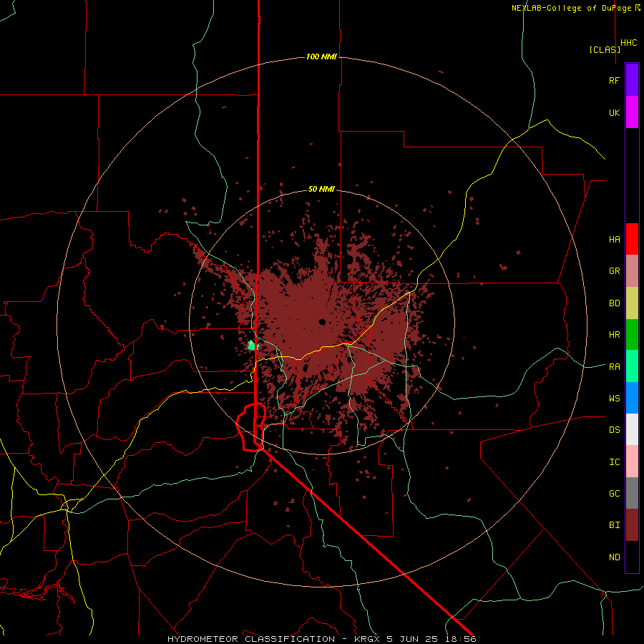Click the DS legend label text
Screen dimensions: 644x644
tap(614, 430)
